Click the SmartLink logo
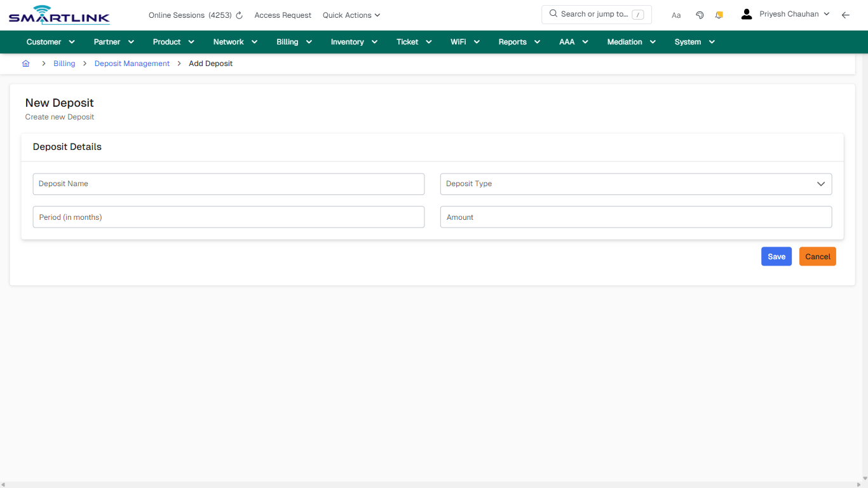Viewport: 868px width, 488px height. point(58,15)
